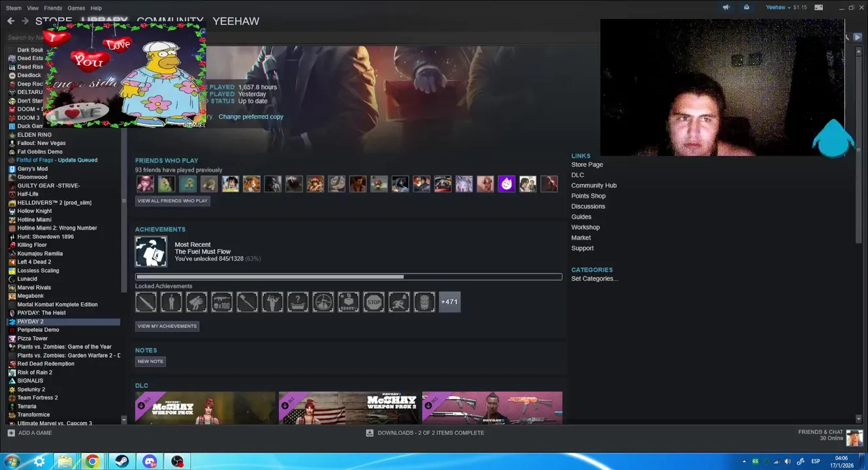This screenshot has width=868, height=470.
Task: Open the notifications inbox envelope icon
Action: (747, 7)
